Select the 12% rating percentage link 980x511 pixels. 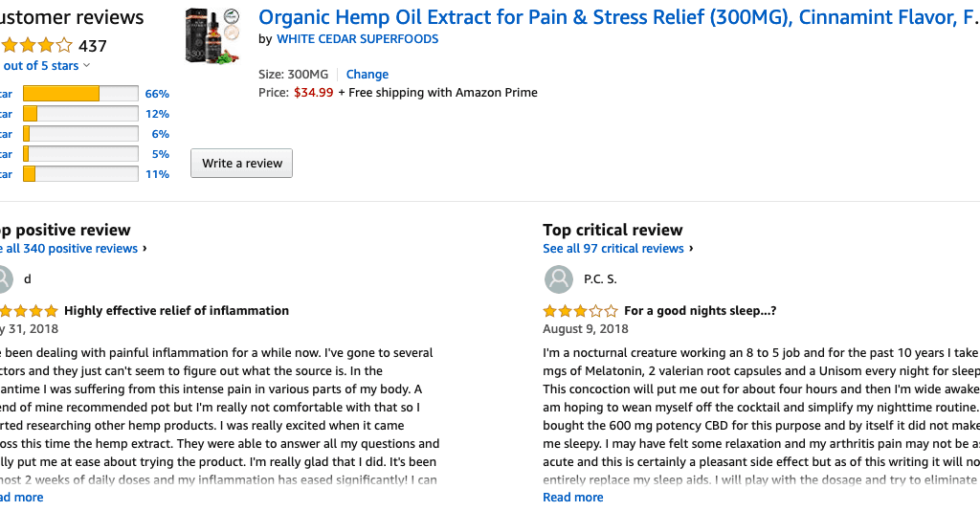pos(157,114)
